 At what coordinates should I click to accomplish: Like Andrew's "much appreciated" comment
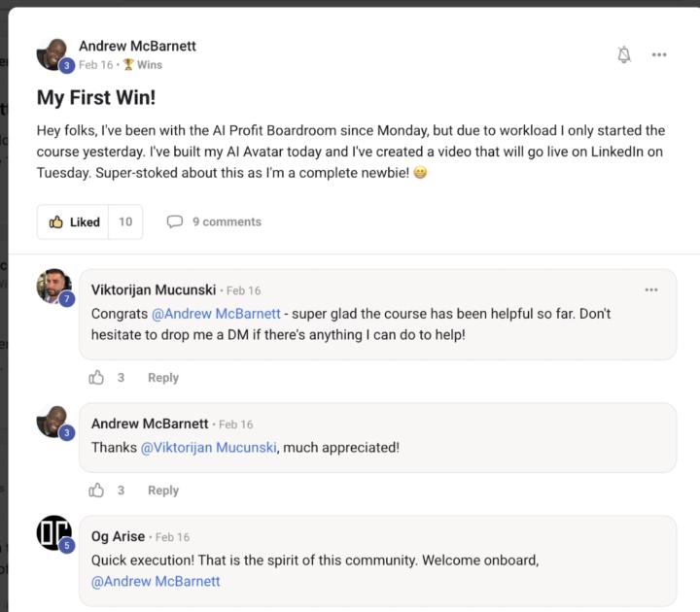[96, 490]
